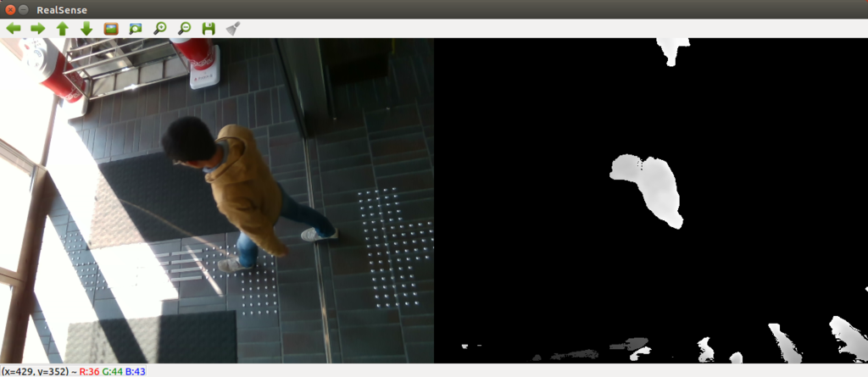Click the pan right arrow icon

[x=37, y=29]
